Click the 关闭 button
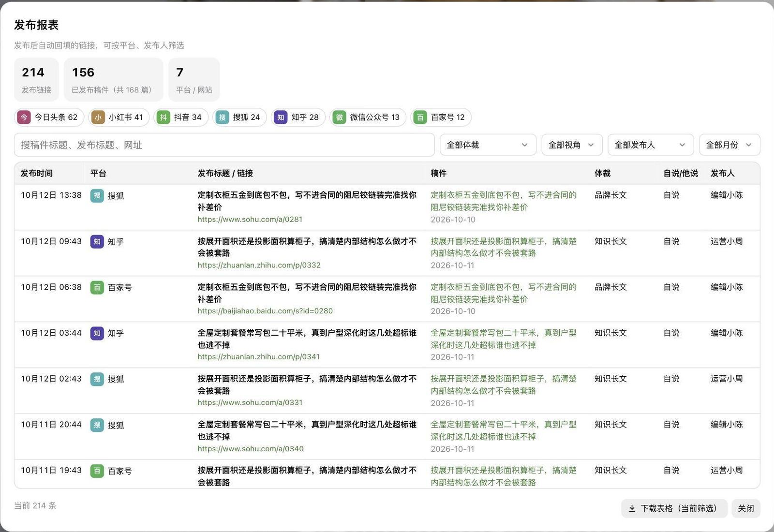This screenshot has height=532, width=774. [x=746, y=508]
